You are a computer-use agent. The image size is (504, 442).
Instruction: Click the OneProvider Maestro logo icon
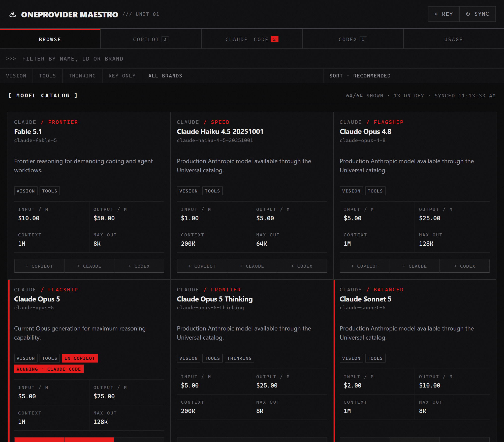coord(13,14)
